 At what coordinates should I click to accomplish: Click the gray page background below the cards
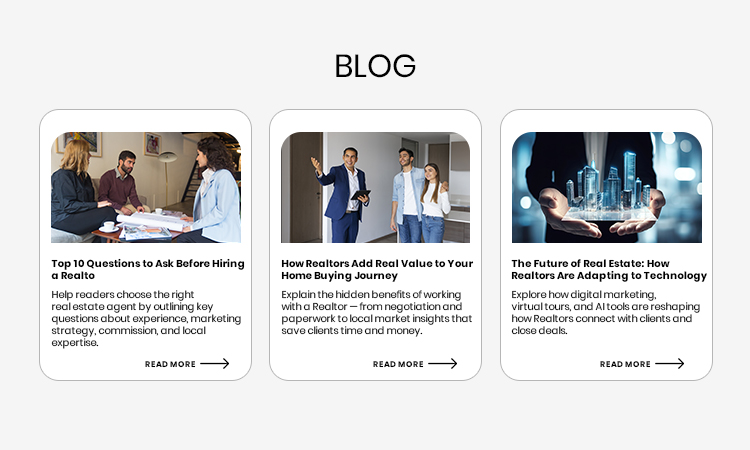click(x=375, y=416)
